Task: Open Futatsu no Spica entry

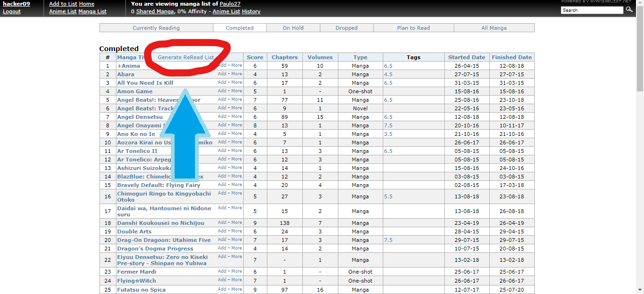Action: pos(141,290)
